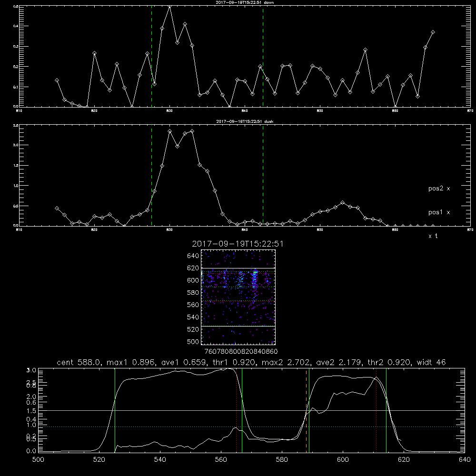Click the '640' y-axis label of the spectrogram
Image resolution: width=476 pixels, height=476 pixels.
(x=193, y=256)
